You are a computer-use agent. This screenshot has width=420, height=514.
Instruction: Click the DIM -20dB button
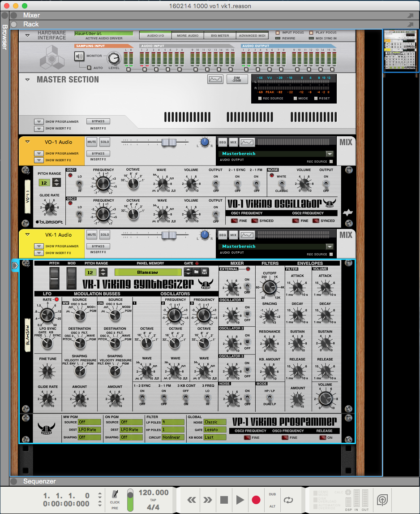[x=237, y=79]
